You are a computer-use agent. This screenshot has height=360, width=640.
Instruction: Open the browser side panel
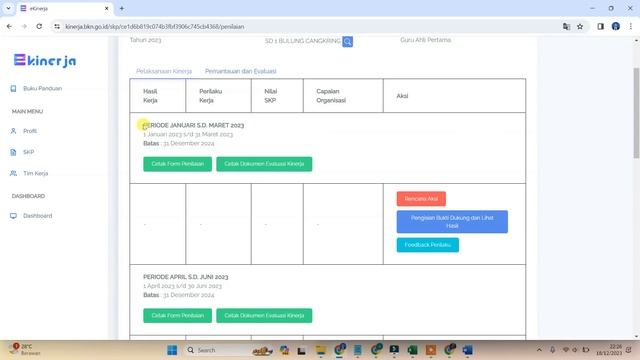click(600, 27)
